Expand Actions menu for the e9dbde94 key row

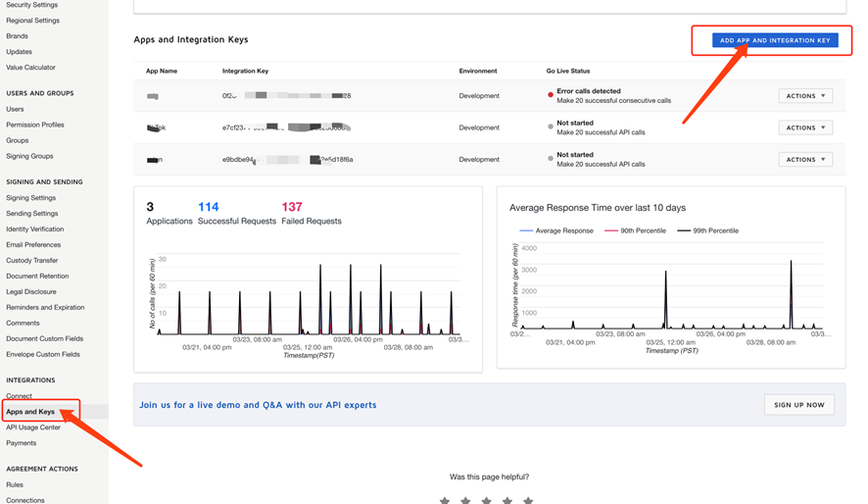[805, 159]
